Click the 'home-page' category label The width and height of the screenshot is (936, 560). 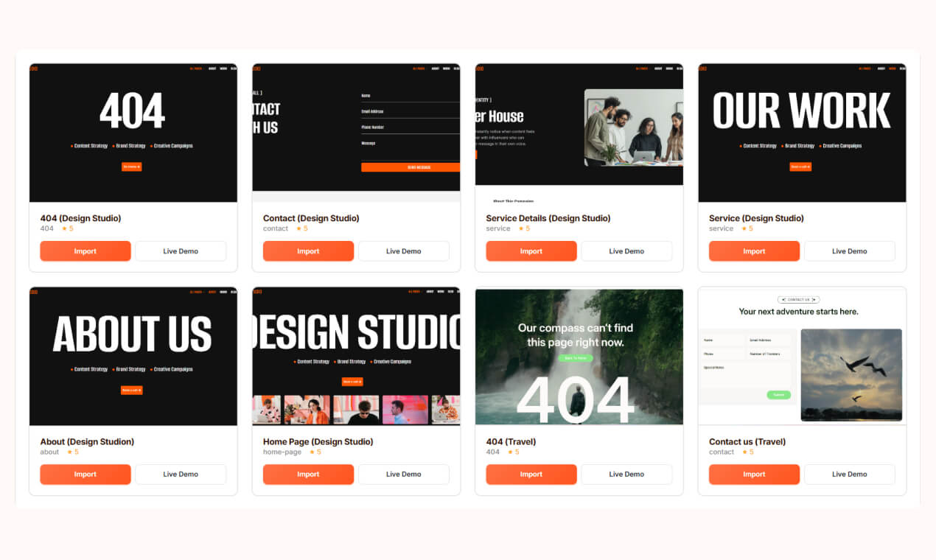click(x=282, y=452)
